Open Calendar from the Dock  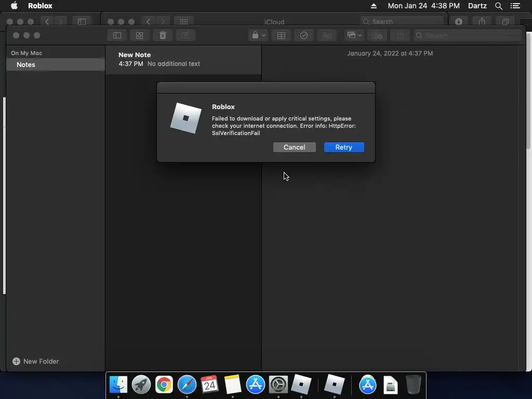coord(210,384)
